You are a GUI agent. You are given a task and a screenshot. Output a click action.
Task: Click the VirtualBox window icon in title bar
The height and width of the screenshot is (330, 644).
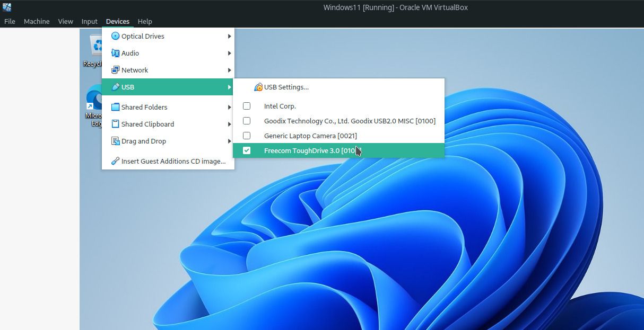coord(7,7)
